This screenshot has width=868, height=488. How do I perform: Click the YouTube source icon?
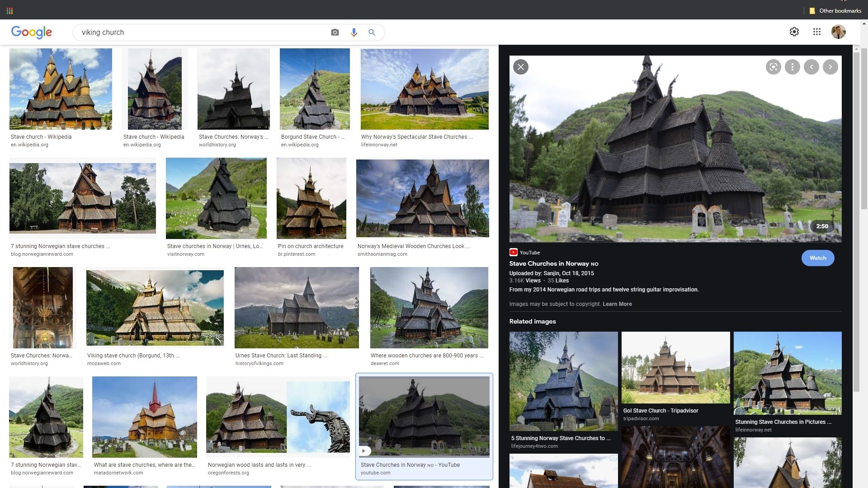(513, 253)
